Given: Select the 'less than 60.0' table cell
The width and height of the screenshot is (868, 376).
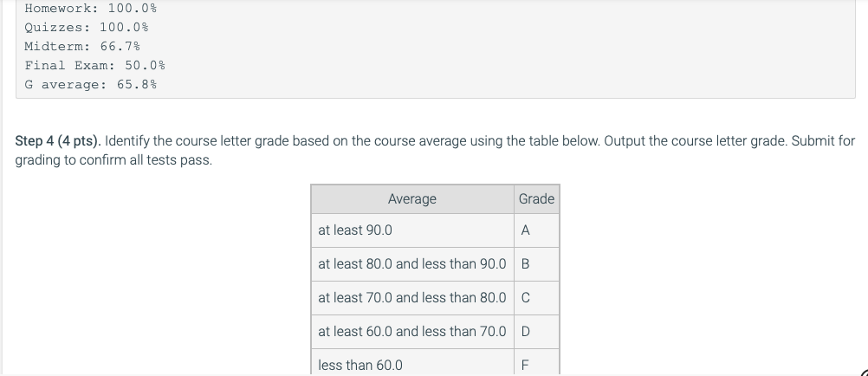Looking at the screenshot, I should point(412,362).
